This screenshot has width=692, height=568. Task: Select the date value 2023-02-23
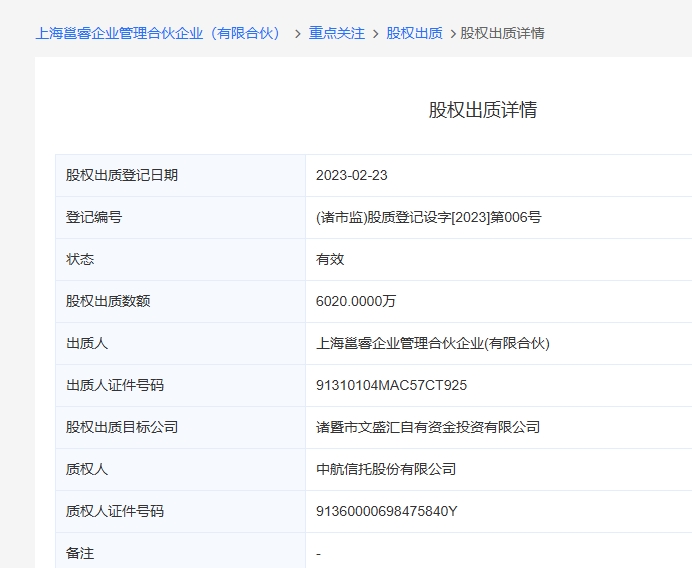coord(352,175)
